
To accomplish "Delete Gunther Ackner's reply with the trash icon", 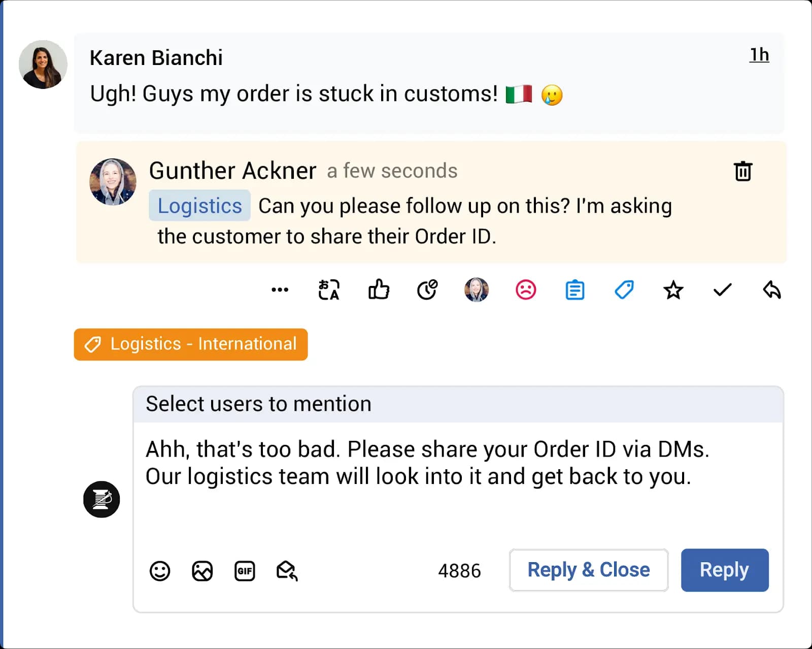I will tap(743, 172).
